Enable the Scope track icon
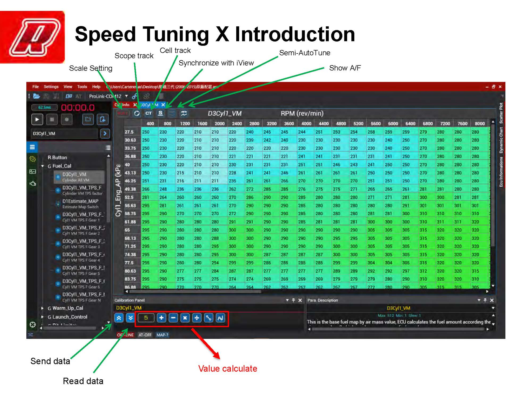The width and height of the screenshot is (532, 399). (x=136, y=114)
